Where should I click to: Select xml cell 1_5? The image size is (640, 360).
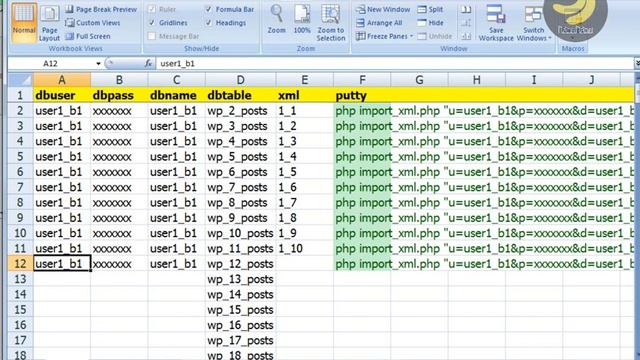click(x=304, y=172)
